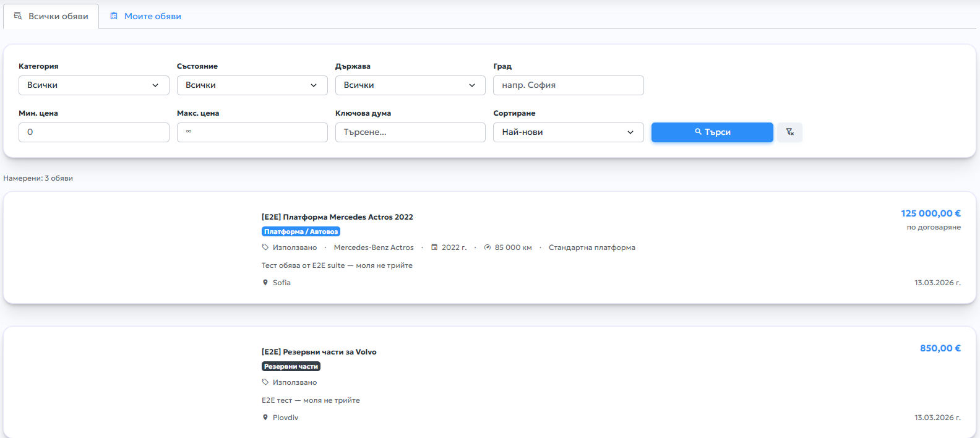The width and height of the screenshot is (980, 438).
Task: Click the date on the Volvo parts listing
Action: tap(937, 418)
